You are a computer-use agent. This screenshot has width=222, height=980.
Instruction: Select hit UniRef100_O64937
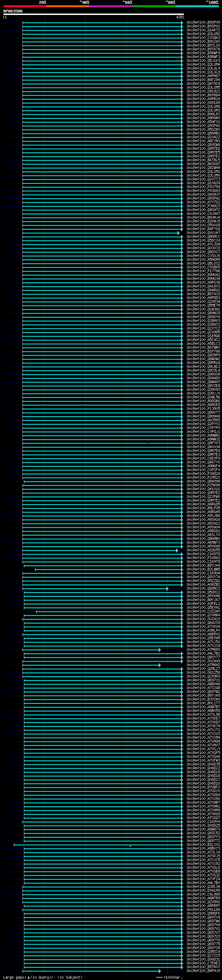pos(203,194)
